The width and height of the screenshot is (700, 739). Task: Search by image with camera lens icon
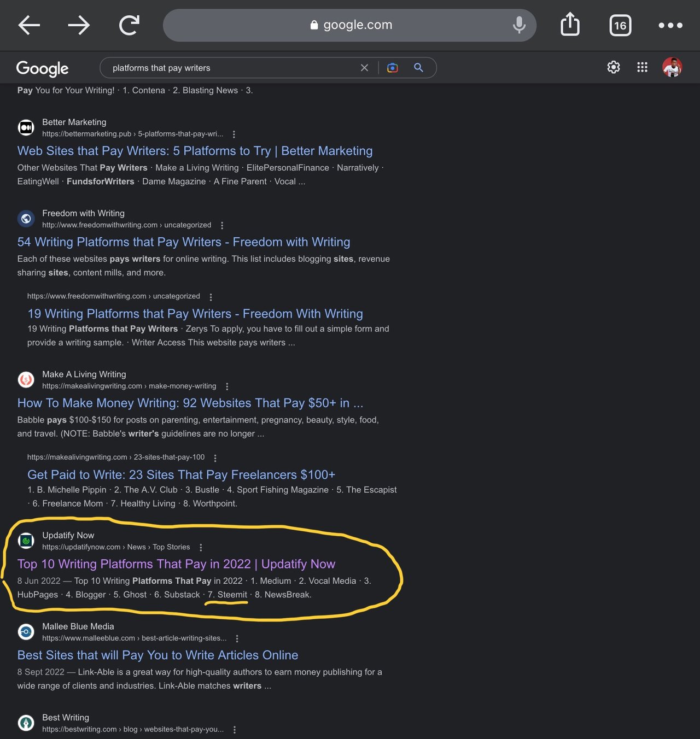392,68
